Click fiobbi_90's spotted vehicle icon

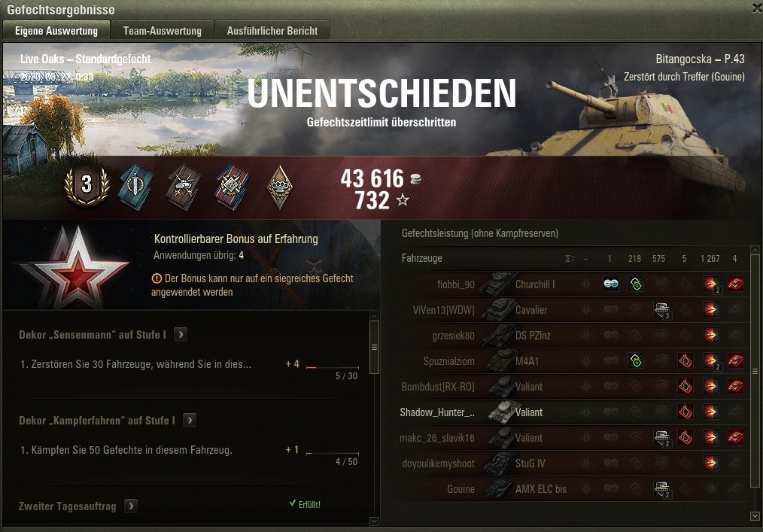click(x=611, y=284)
